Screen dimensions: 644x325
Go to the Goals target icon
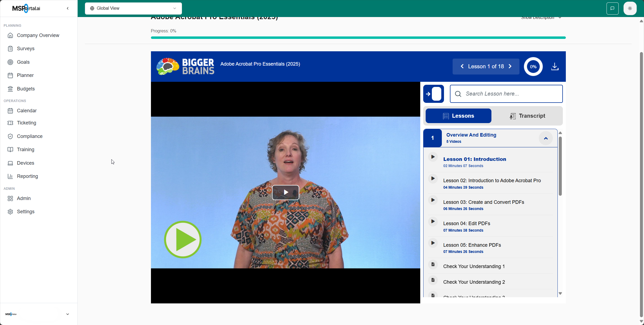tap(10, 62)
